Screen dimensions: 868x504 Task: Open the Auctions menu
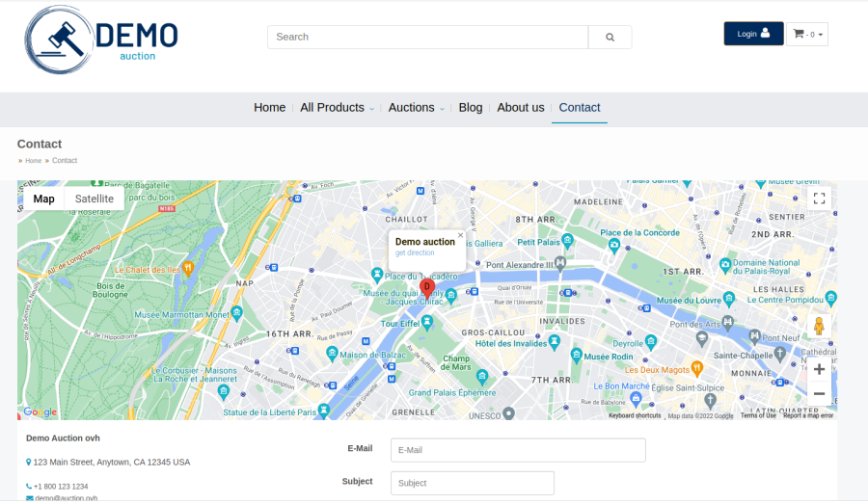click(x=411, y=107)
